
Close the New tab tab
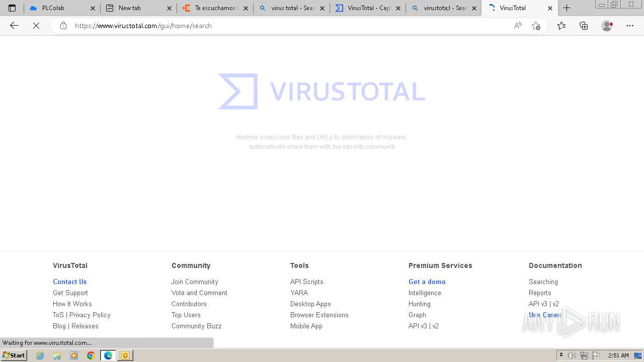click(169, 8)
